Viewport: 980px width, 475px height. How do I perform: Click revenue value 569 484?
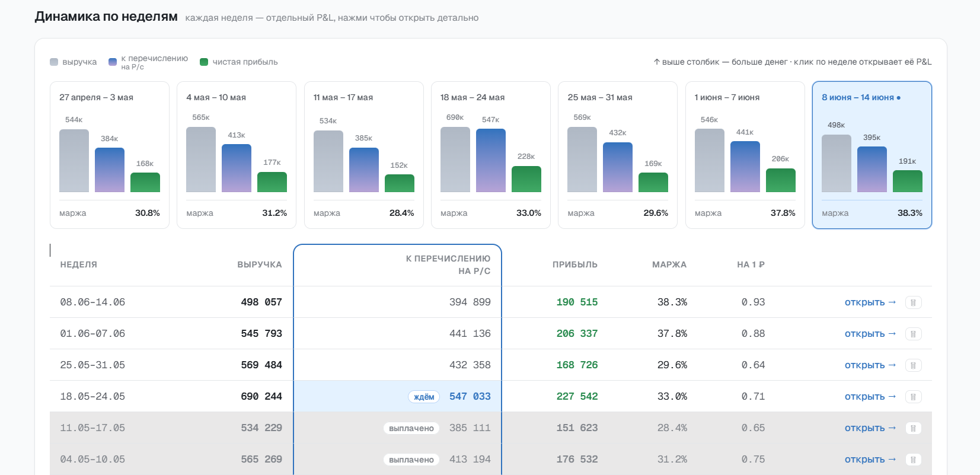click(261, 365)
